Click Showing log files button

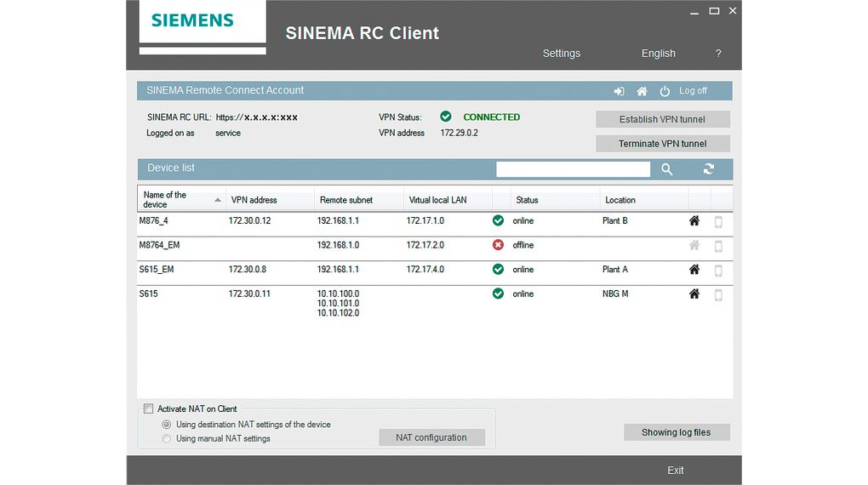click(677, 432)
